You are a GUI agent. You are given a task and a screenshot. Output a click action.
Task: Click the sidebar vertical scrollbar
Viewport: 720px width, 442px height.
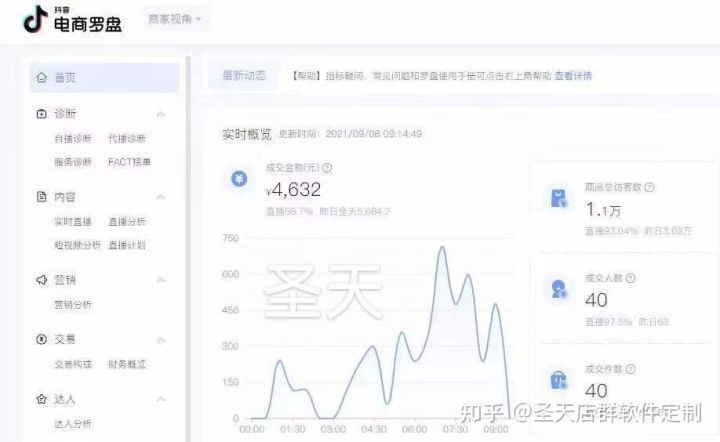(x=187, y=248)
